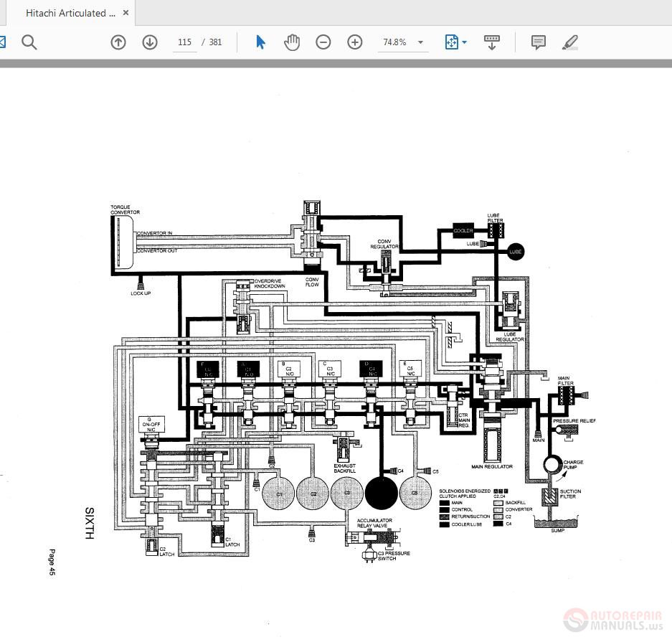The image size is (672, 642).
Task: Click the LOCK UP label
Action: (141, 293)
